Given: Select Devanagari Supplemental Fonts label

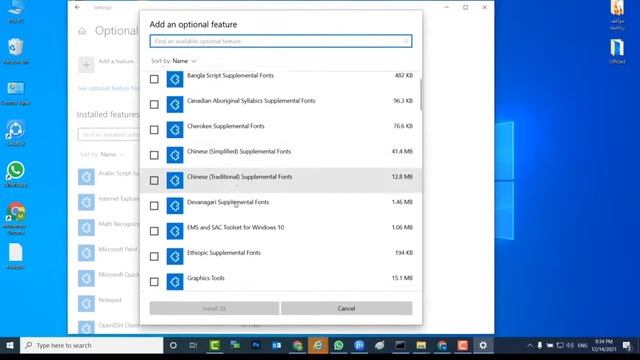Looking at the screenshot, I should point(228,202).
